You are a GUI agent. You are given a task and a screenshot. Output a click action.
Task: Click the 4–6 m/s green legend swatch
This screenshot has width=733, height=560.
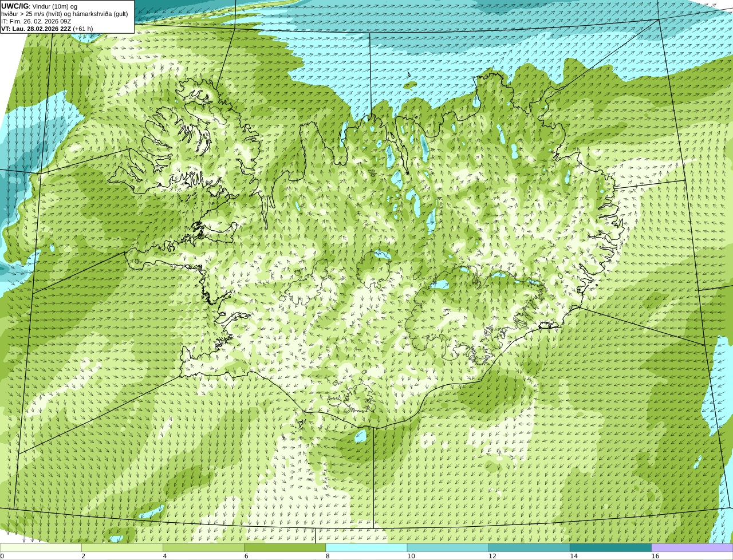[203, 547]
